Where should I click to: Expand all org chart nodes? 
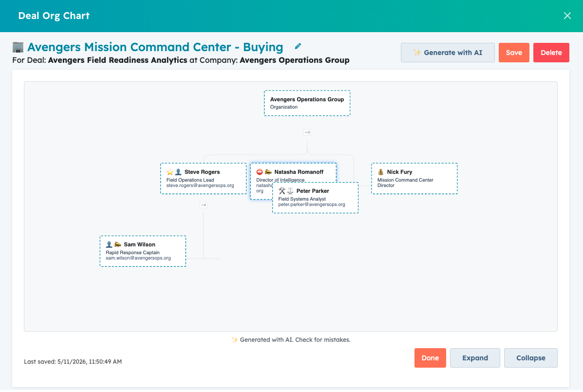[x=475, y=358]
